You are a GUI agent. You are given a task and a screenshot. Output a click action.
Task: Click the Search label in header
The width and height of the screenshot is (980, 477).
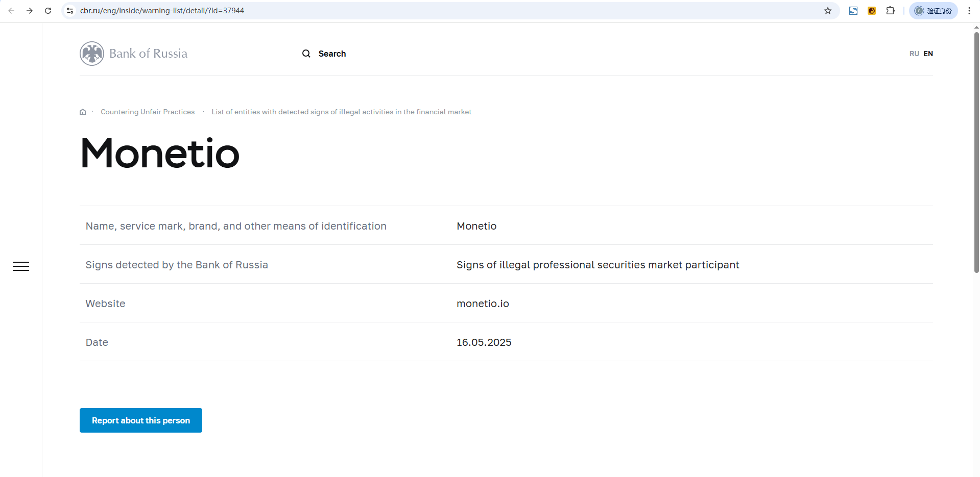tap(332, 54)
